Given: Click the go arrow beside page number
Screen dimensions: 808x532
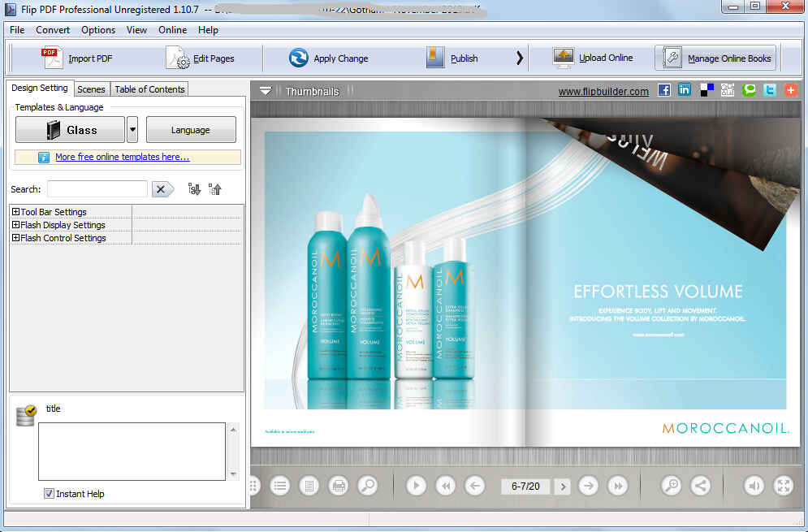Looking at the screenshot, I should 563,487.
